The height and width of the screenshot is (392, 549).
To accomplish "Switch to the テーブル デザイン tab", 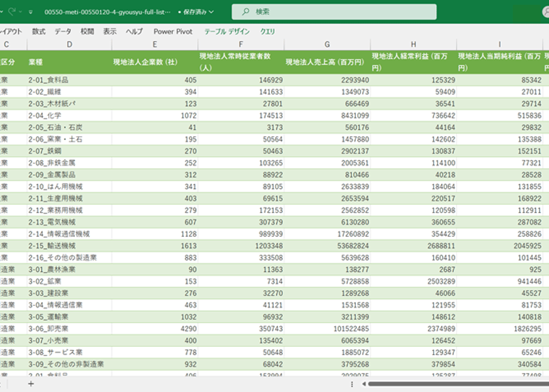I will [227, 31].
